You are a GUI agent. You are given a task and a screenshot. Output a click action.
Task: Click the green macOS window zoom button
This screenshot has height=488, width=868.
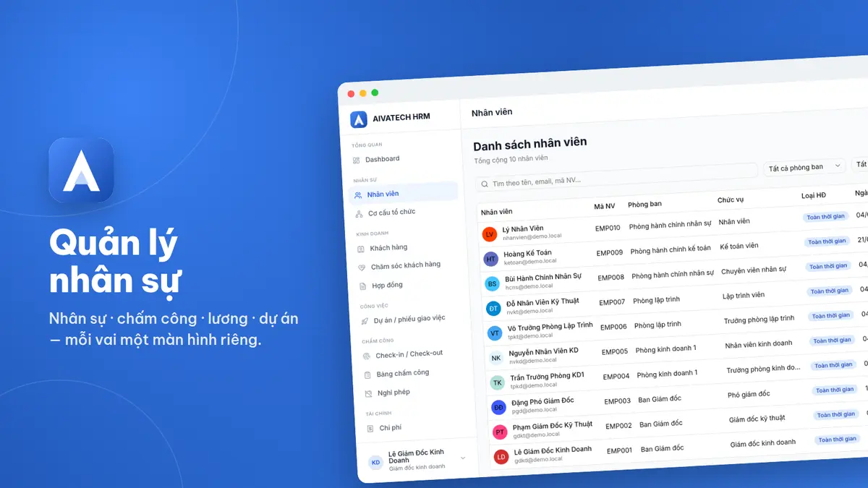(x=375, y=93)
